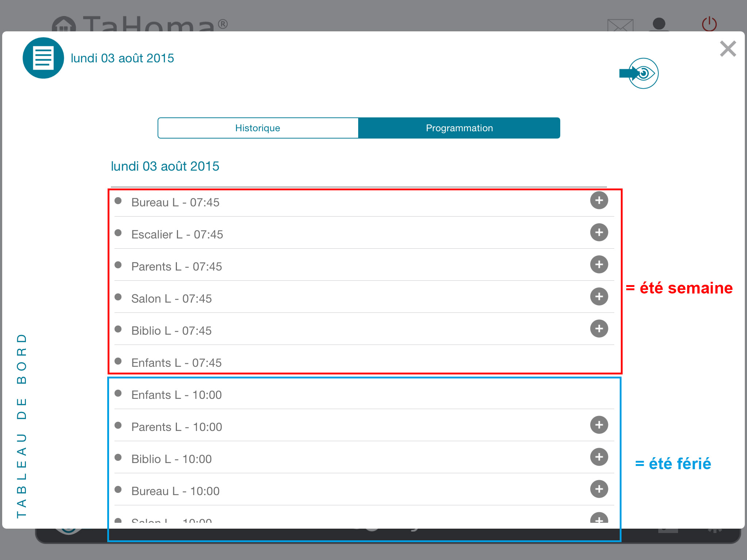747x560 pixels.
Task: Click plus icon for Bureau L 10:00
Action: tap(599, 489)
